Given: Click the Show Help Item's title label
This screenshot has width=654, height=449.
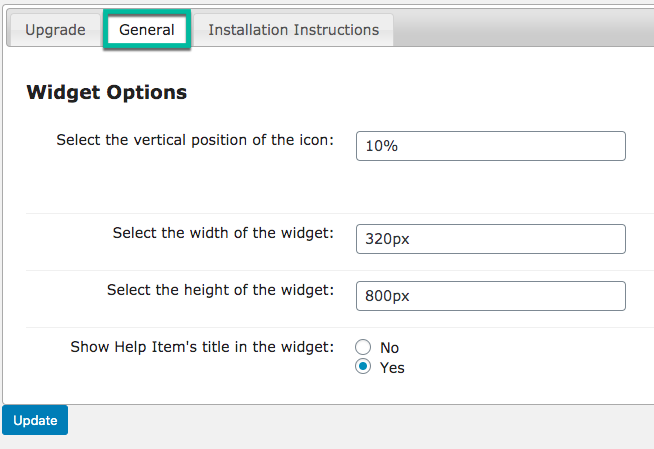Looking at the screenshot, I should [202, 347].
